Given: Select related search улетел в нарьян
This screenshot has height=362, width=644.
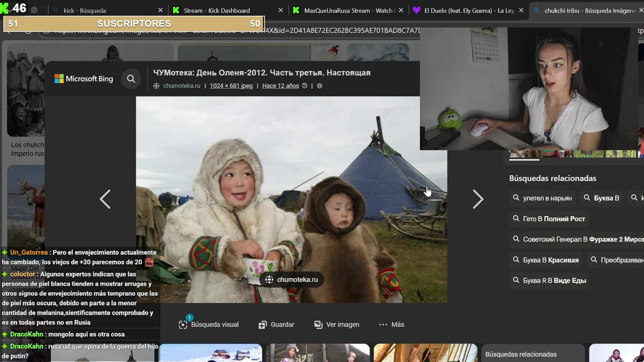Looking at the screenshot, I should point(542,198).
